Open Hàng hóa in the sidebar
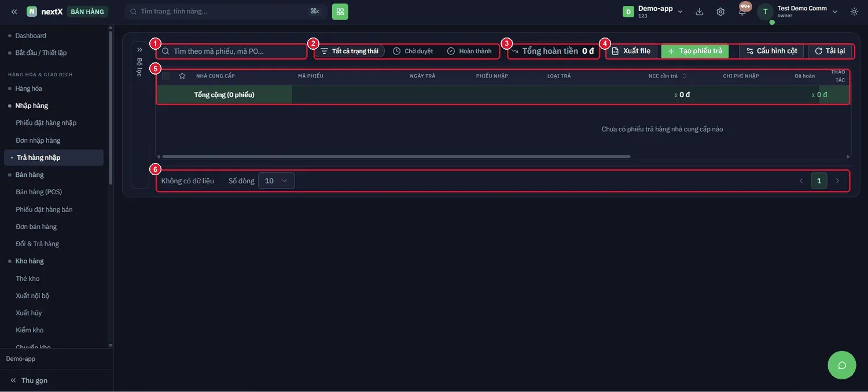This screenshot has width=868, height=392. point(29,88)
